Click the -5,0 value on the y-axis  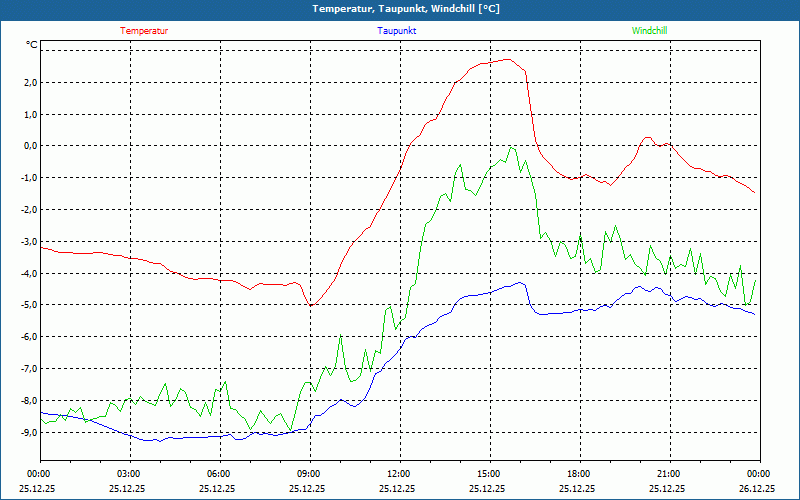[x=29, y=305]
